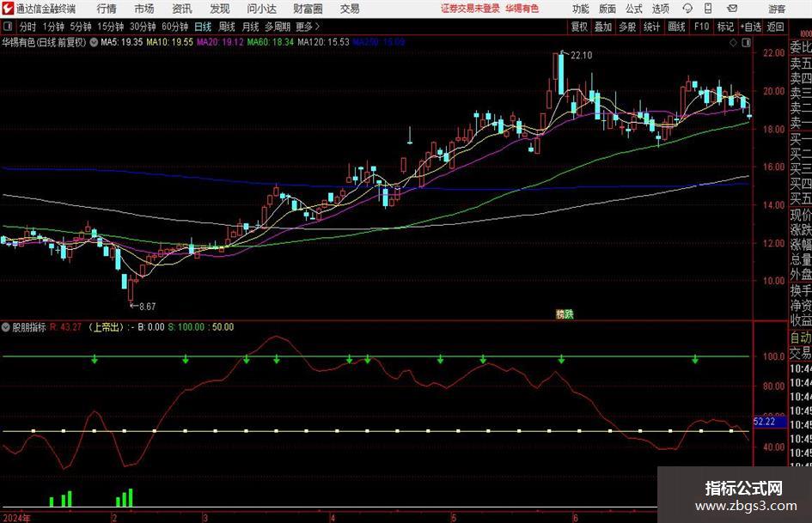This screenshot has width=812, height=523.
Task: Open the 公式 menu
Action: [634, 9]
